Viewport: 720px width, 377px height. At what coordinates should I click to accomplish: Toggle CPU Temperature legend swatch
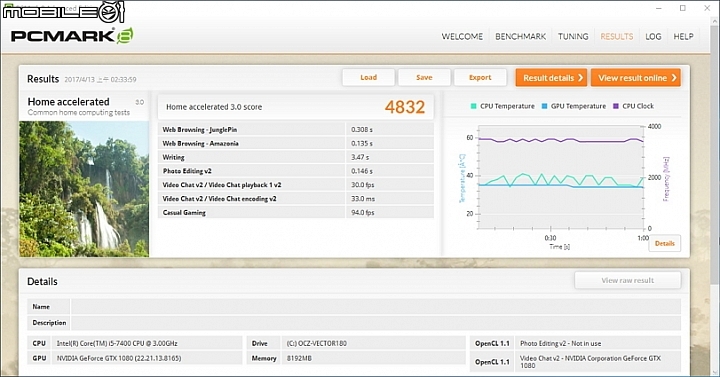(x=473, y=106)
